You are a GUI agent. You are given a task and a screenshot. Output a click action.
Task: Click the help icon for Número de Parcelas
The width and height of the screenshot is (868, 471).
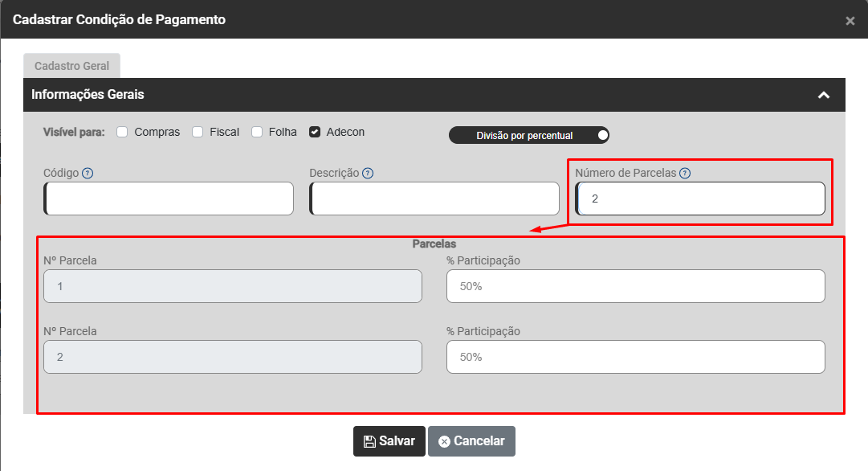(x=685, y=173)
